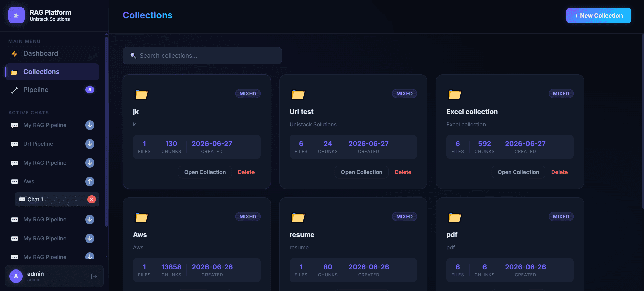The height and width of the screenshot is (291, 644).
Task: Select the Chat 1 conversation
Action: 57,199
